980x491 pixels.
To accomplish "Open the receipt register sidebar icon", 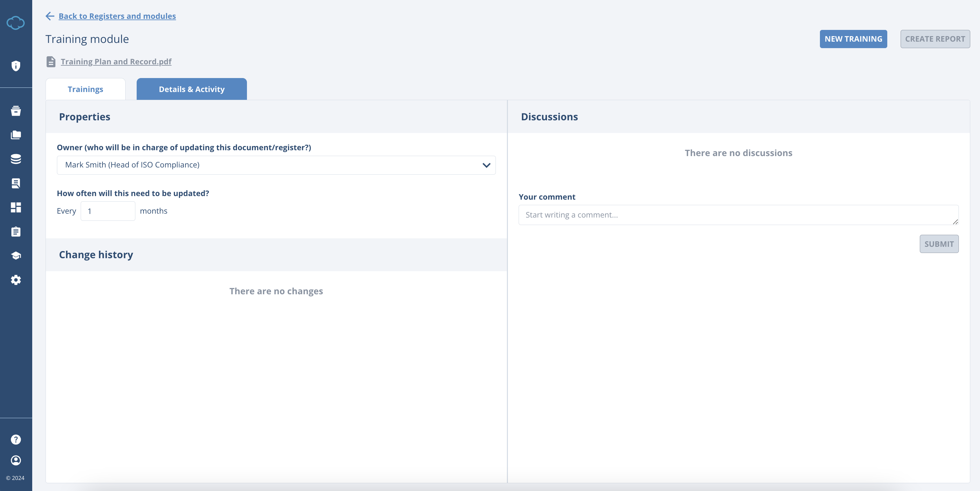I will pyautogui.click(x=16, y=183).
